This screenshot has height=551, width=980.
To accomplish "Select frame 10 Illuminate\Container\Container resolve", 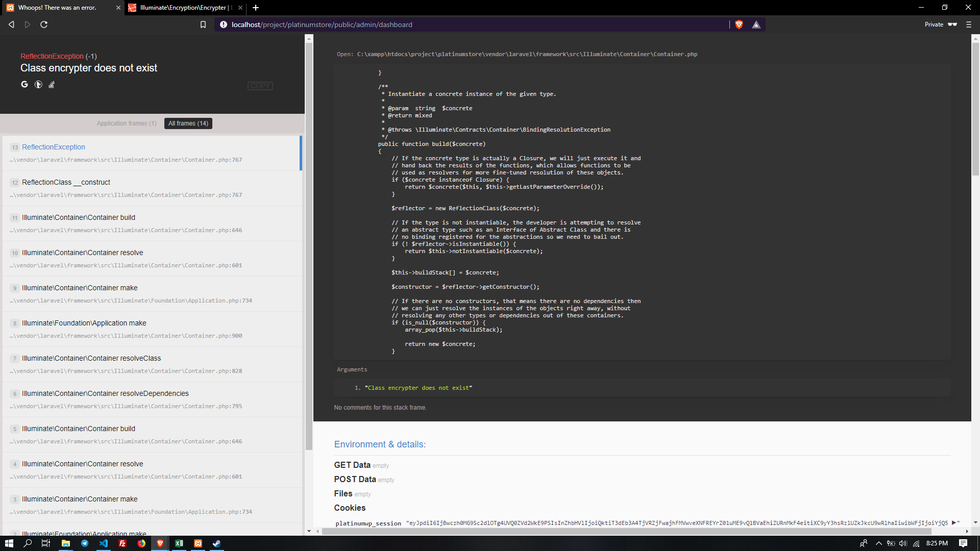I will [x=151, y=259].
